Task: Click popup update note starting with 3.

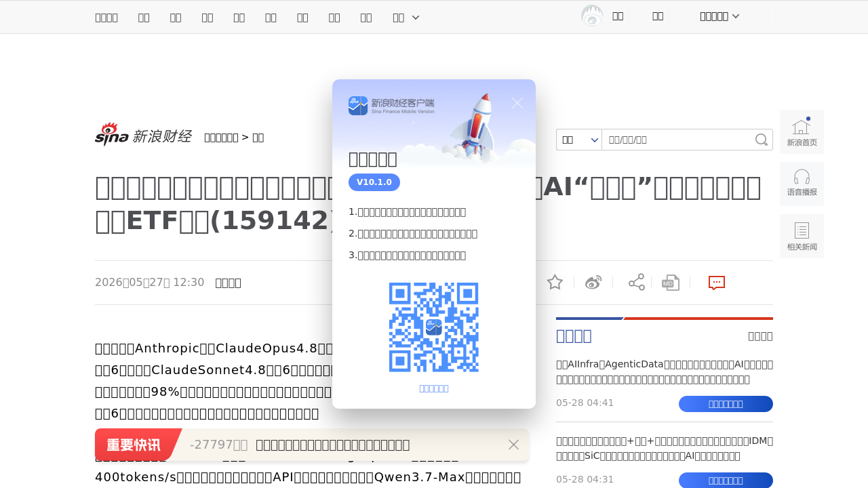Action: [x=407, y=256]
